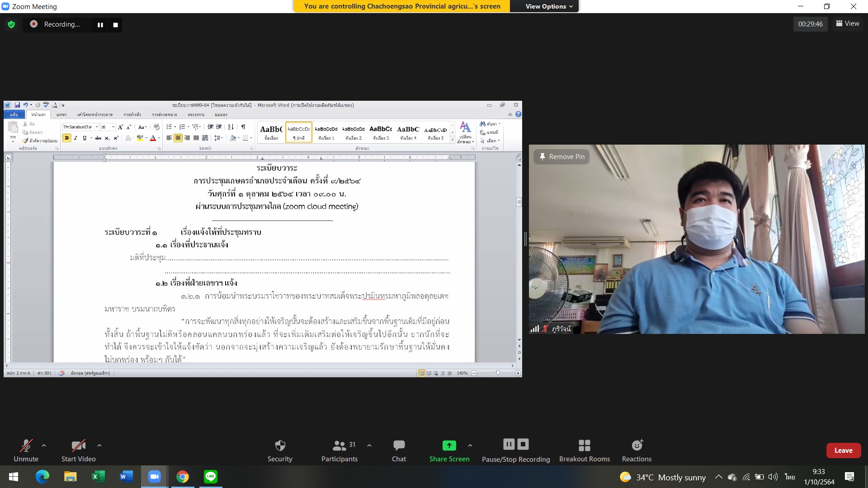Expand share screen options arrow
The height and width of the screenshot is (488, 868).
click(x=470, y=446)
